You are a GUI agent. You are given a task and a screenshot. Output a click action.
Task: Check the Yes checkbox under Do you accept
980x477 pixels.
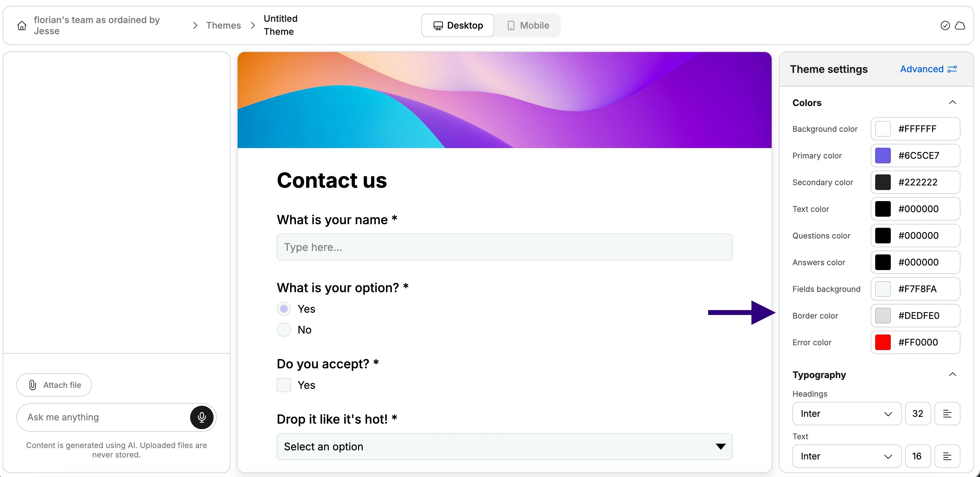(x=284, y=385)
